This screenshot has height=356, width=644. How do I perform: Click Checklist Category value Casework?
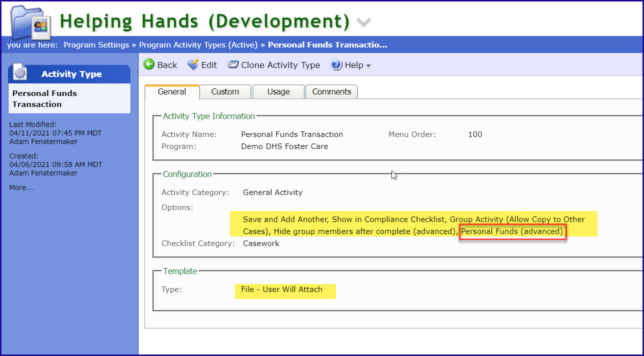[x=261, y=243]
